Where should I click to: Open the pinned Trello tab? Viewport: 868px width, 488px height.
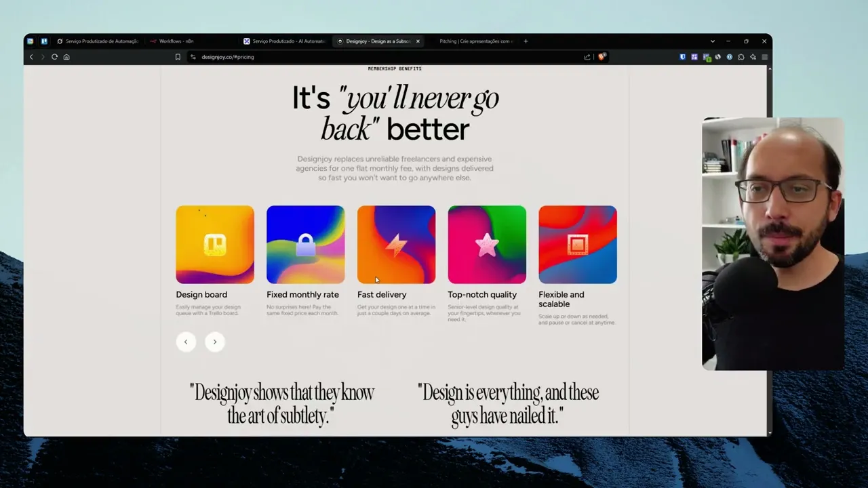click(44, 41)
